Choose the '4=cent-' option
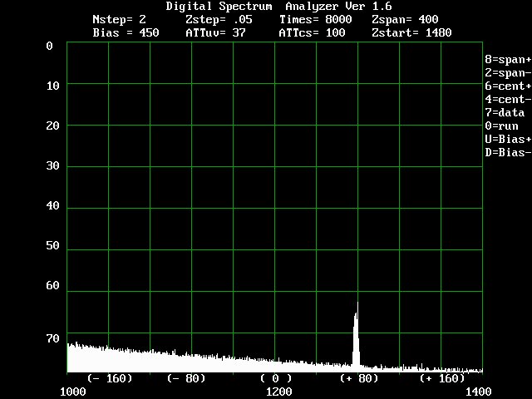532x399 pixels. pyautogui.click(x=508, y=99)
